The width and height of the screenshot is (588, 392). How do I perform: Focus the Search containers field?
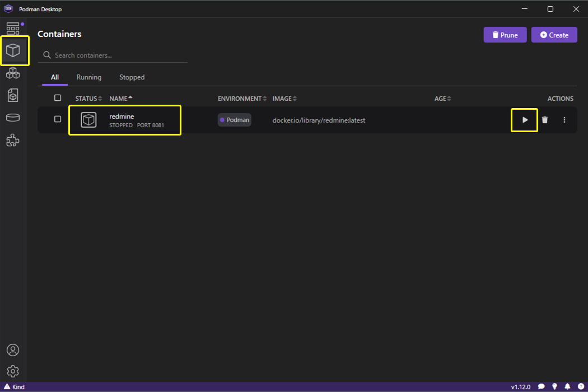pyautogui.click(x=118, y=55)
